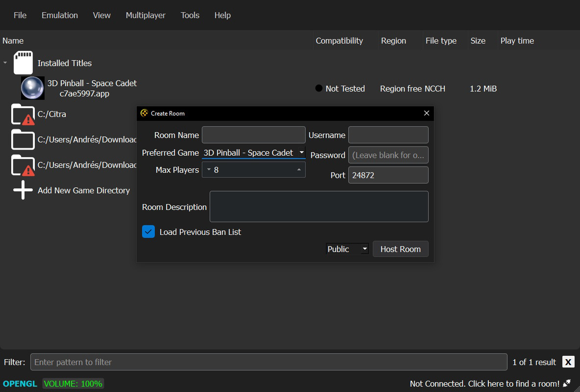The height and width of the screenshot is (392, 580).
Task: Select the 3D Pinball game thumbnail
Action: pyautogui.click(x=32, y=88)
